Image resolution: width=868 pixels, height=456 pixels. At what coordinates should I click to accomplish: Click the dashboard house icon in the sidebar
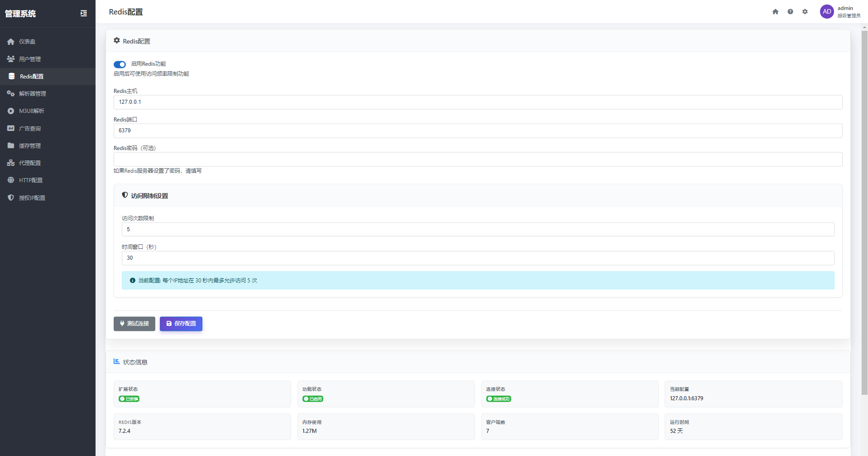11,42
